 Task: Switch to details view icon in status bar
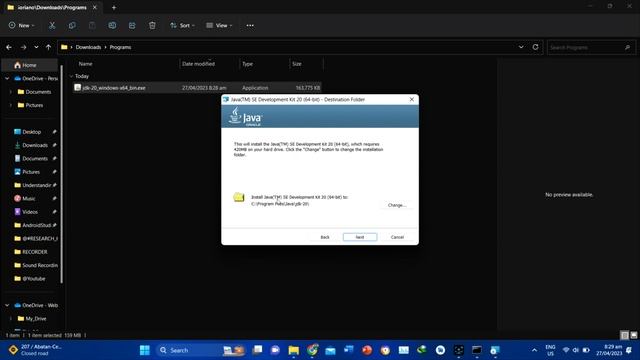tap(624, 336)
